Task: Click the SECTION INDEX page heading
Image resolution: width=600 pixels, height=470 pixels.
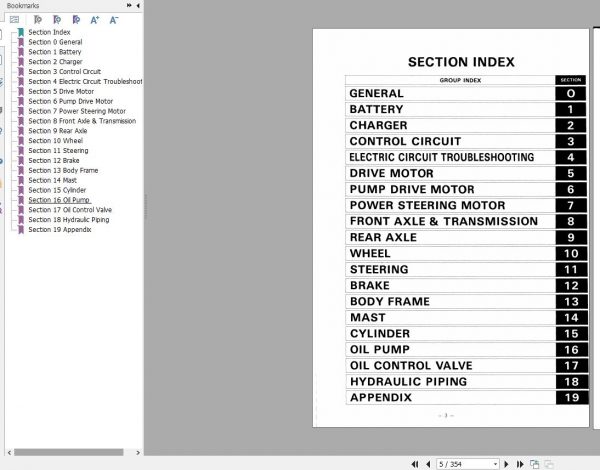Action: point(461,62)
